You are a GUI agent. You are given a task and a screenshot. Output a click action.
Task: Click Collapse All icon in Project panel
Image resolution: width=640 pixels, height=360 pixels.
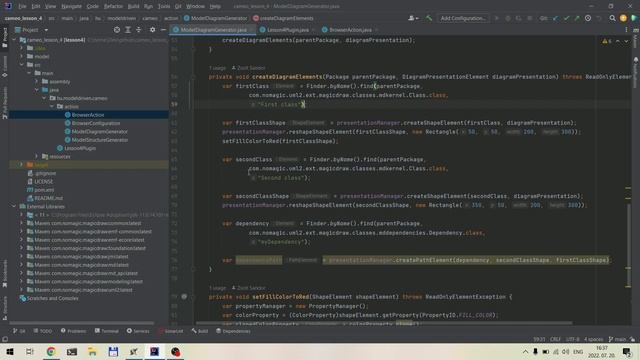138,30
